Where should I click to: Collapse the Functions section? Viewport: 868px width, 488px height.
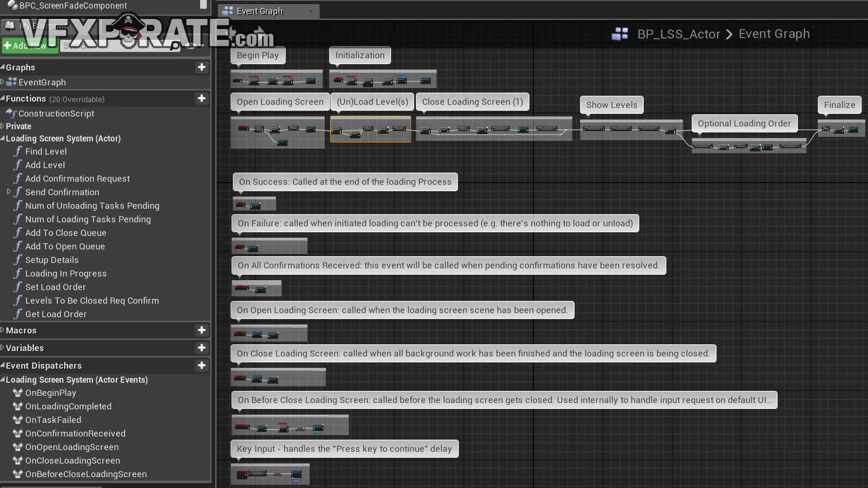point(3,98)
